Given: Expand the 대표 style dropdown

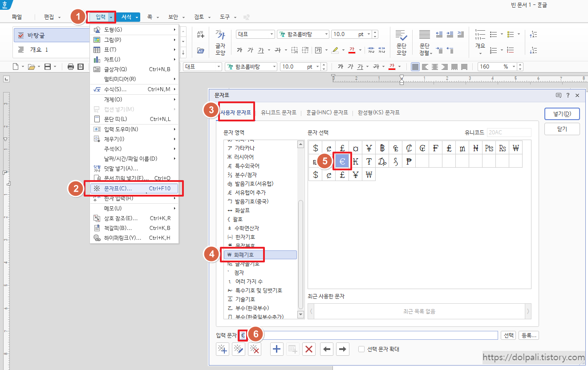Looking at the screenshot, I should coord(255,34).
